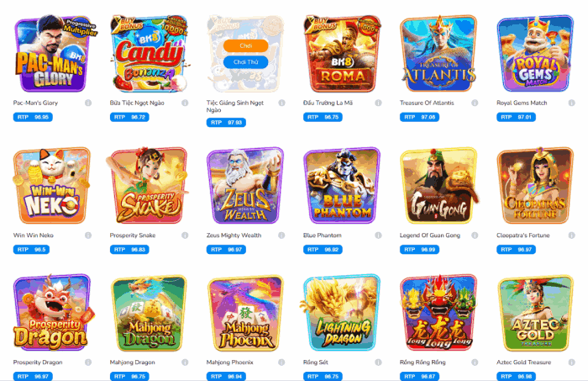
Task: Click the info icon beside Treasure Of Atlantis
Action: [x=475, y=103]
